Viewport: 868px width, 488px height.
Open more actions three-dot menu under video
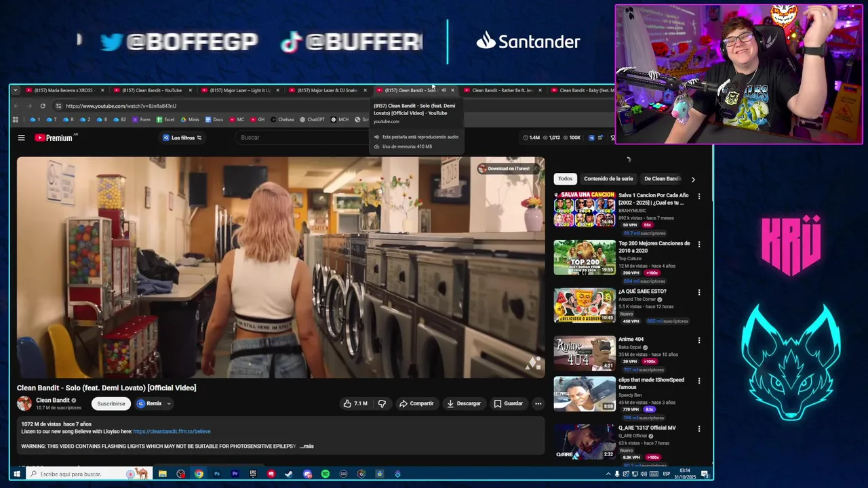(x=538, y=403)
